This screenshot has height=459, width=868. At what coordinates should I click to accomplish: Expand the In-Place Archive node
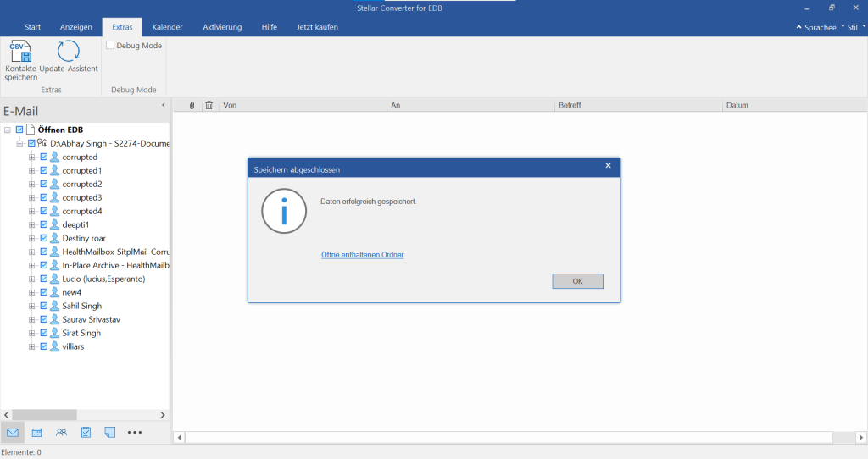point(31,265)
